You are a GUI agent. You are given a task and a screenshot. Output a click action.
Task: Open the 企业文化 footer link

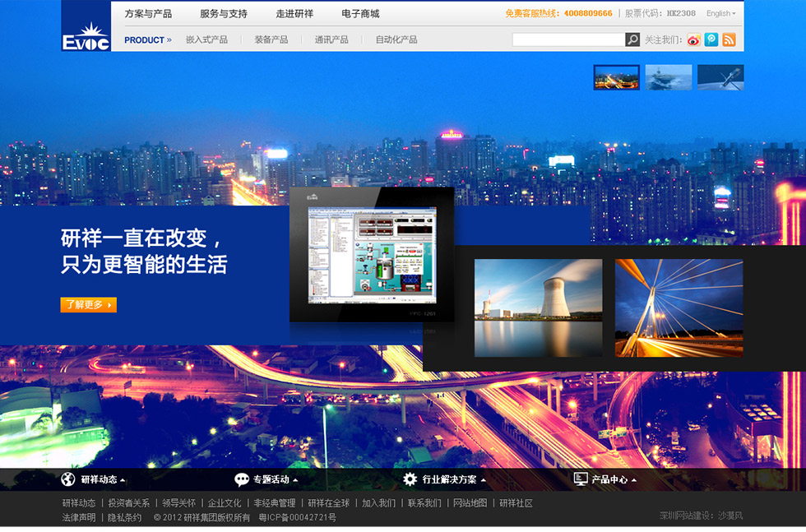coord(224,503)
